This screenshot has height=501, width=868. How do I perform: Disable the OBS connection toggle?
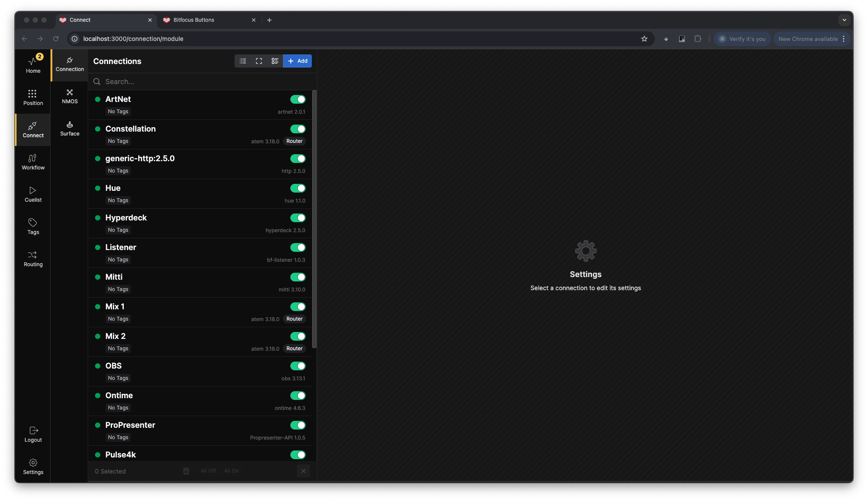click(x=298, y=366)
